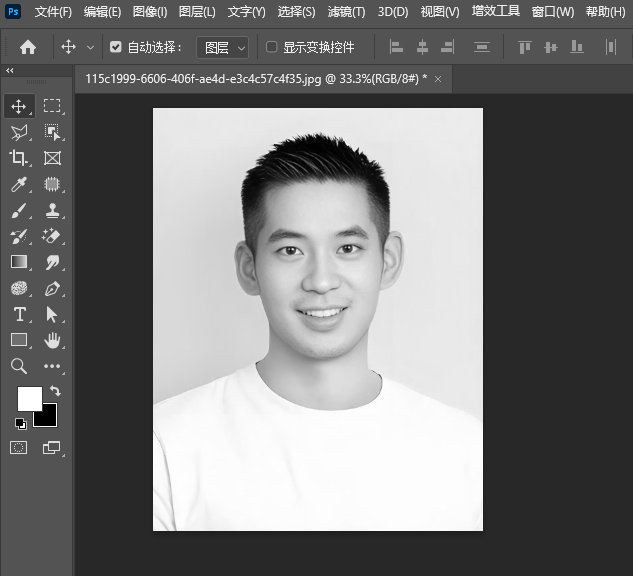The image size is (633, 576).
Task: Open the 图像(I) menu
Action: pos(150,12)
